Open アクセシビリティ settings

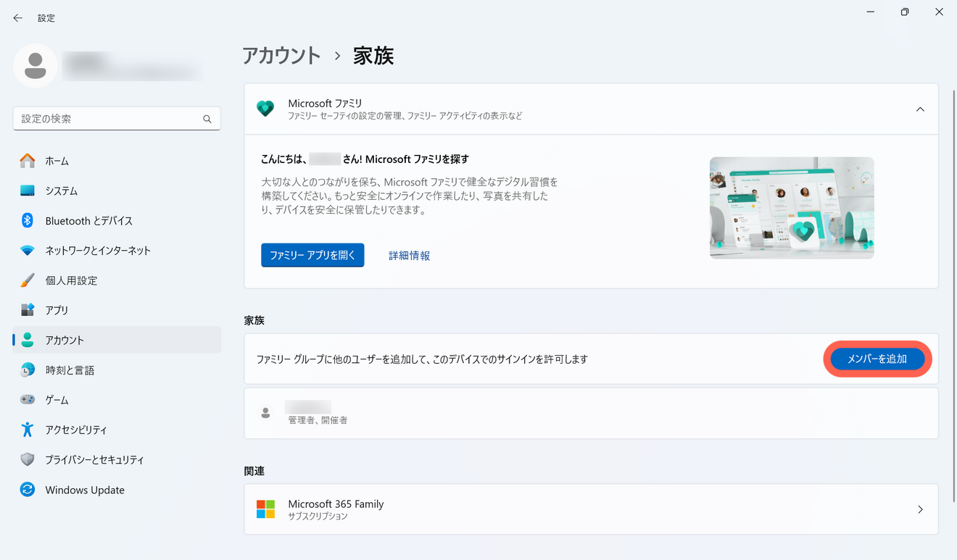point(117,430)
